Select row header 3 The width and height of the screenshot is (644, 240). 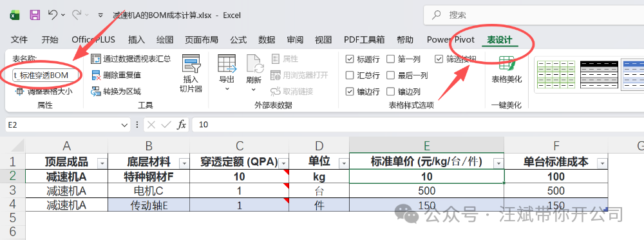point(12,190)
